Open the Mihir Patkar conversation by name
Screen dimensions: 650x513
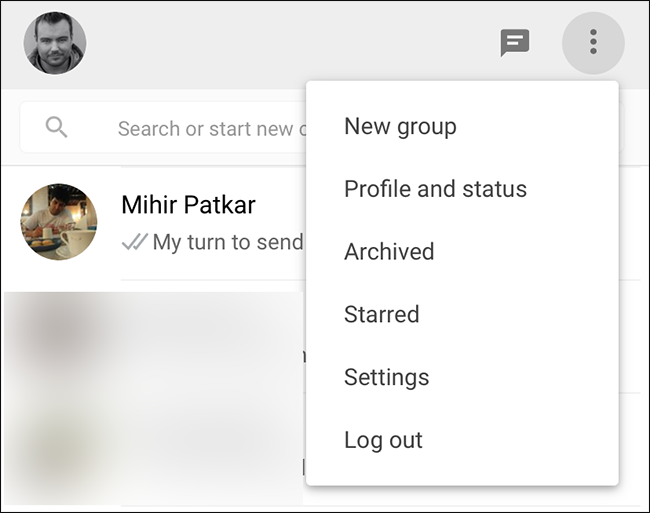[x=188, y=205]
